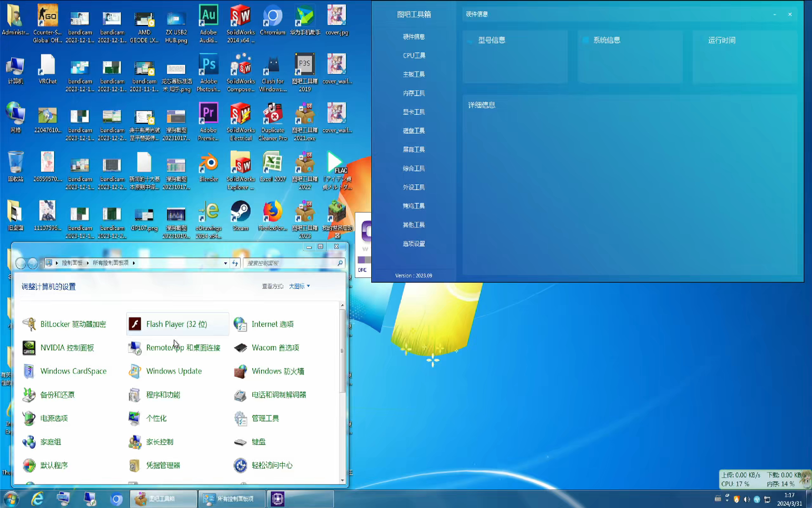The image size is (812, 508).
Task: Open BitLocker 驱动器加密 item
Action: click(x=64, y=324)
